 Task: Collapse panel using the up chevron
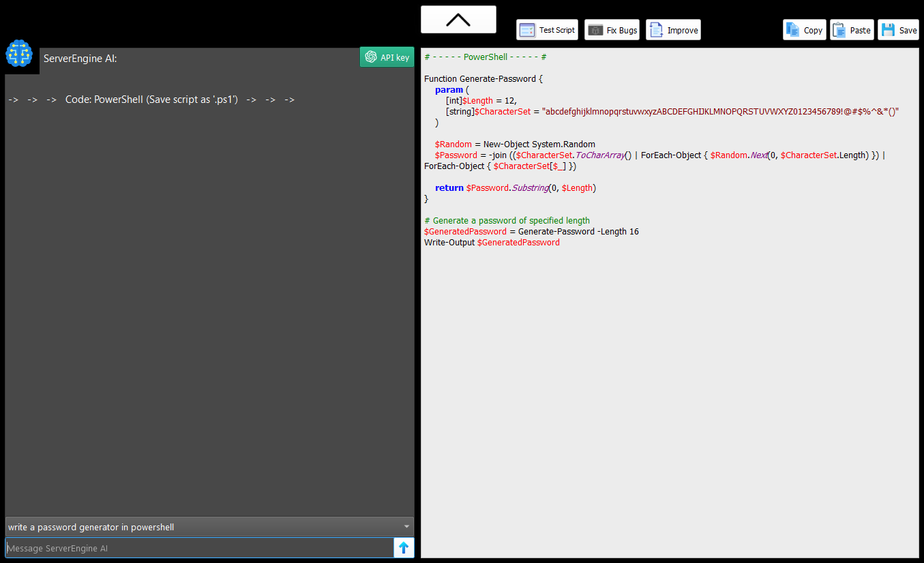tap(458, 19)
